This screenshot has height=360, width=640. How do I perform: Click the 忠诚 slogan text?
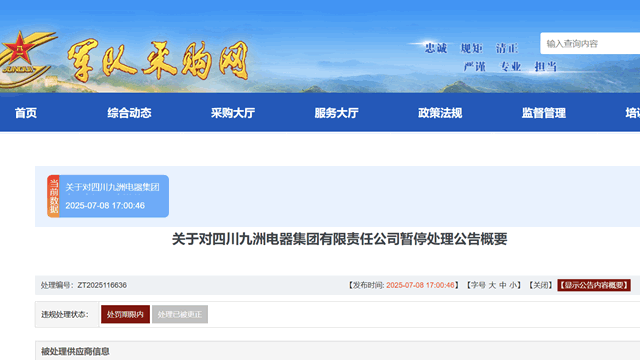(x=436, y=48)
